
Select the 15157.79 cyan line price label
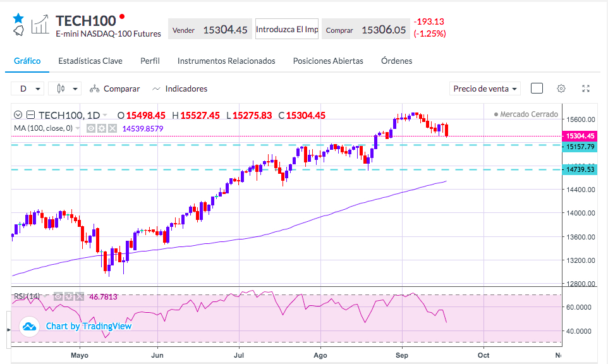point(580,147)
